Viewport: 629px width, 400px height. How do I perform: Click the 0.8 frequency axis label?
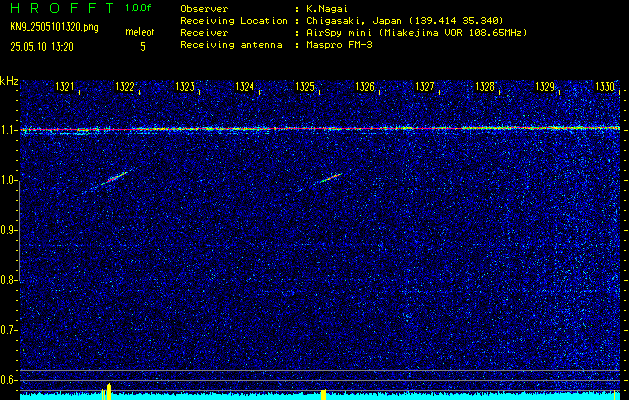(x=7, y=280)
